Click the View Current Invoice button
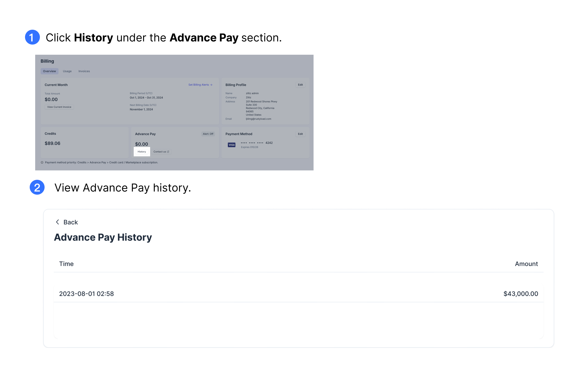 coord(59,107)
